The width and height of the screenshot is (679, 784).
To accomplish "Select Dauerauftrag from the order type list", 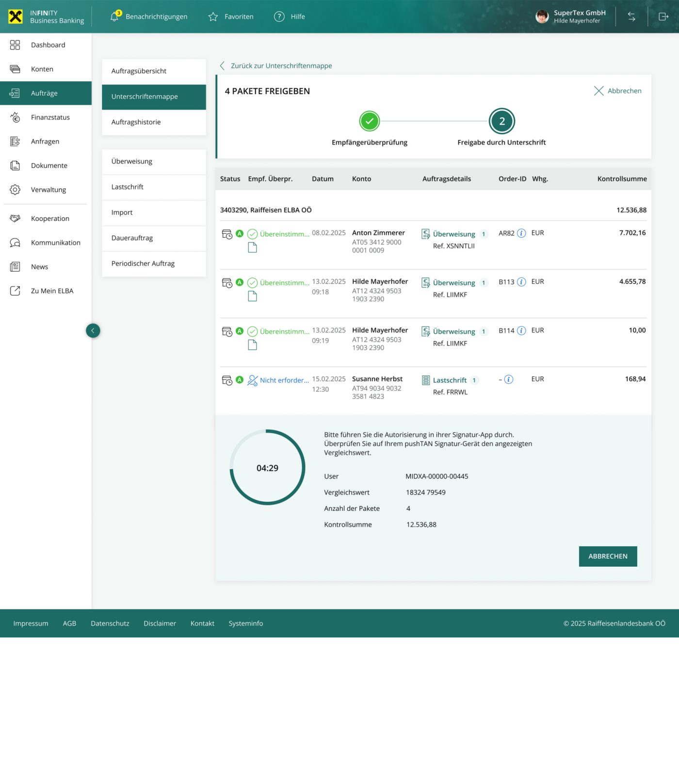I will [132, 238].
